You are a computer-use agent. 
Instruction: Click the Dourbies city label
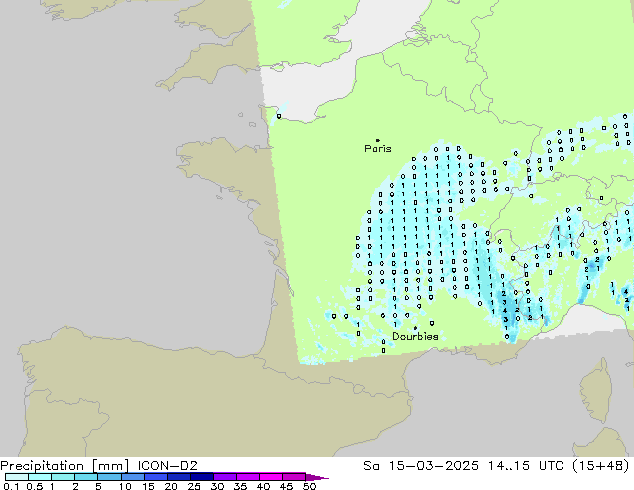click(415, 336)
